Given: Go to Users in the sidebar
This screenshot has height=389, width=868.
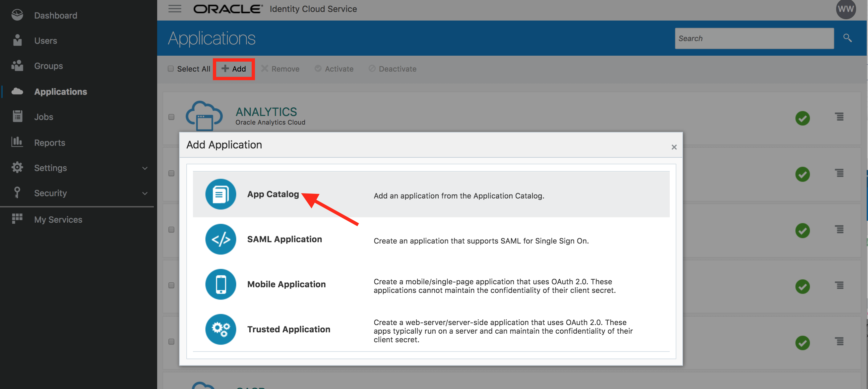Looking at the screenshot, I should (x=45, y=40).
